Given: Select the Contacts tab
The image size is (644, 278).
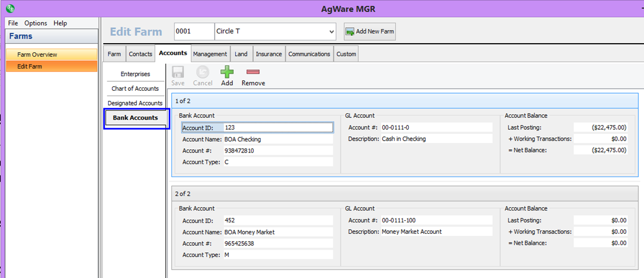Looking at the screenshot, I should click(x=140, y=54).
